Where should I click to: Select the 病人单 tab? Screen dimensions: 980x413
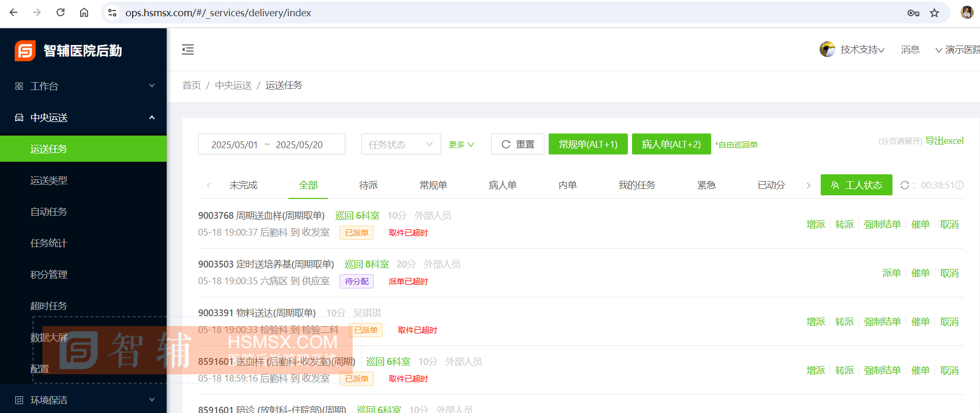[x=502, y=185]
